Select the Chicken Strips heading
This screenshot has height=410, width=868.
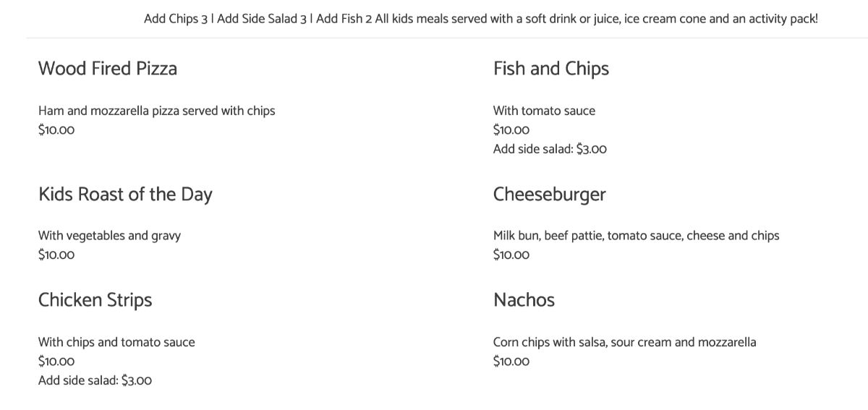pos(95,300)
